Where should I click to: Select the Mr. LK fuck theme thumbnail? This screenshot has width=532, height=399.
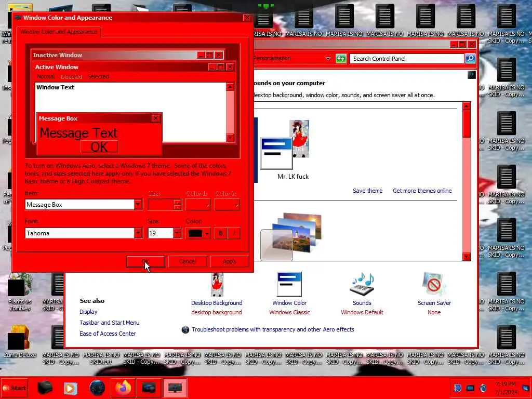coord(285,144)
